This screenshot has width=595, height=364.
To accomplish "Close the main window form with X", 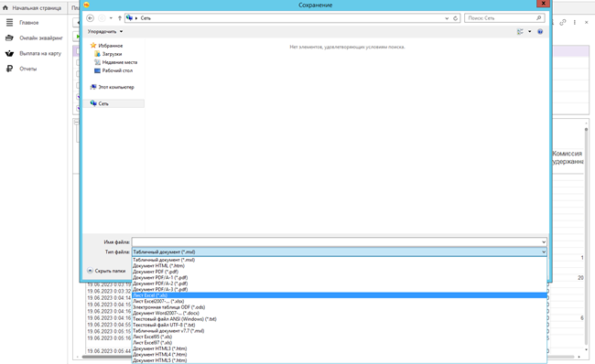I will [x=586, y=23].
